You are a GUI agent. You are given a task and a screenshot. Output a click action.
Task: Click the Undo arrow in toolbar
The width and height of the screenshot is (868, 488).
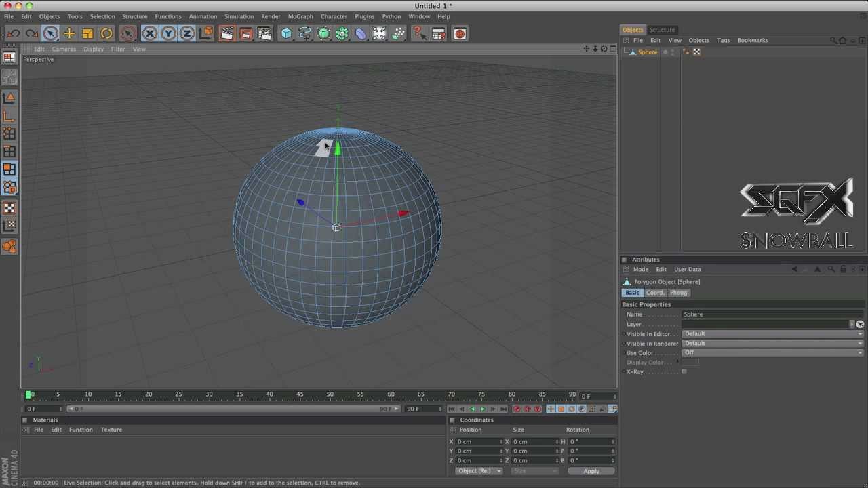tap(14, 33)
